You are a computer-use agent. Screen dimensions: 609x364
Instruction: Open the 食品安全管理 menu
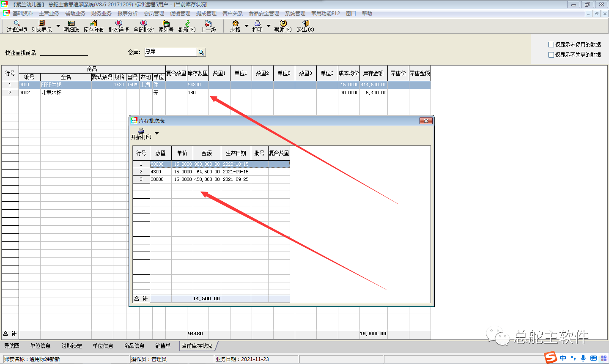[264, 14]
